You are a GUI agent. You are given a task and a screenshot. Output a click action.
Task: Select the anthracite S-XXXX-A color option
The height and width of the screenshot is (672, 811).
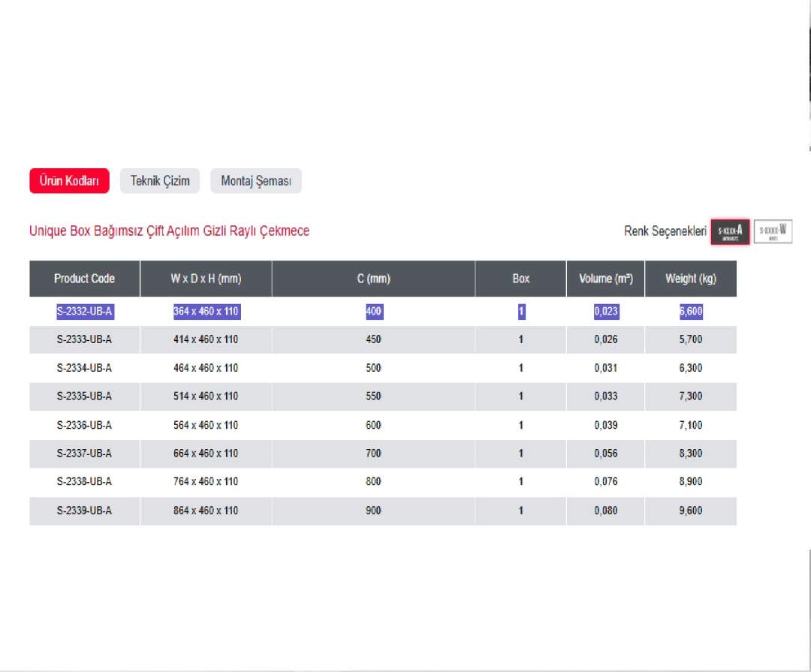[x=730, y=231]
